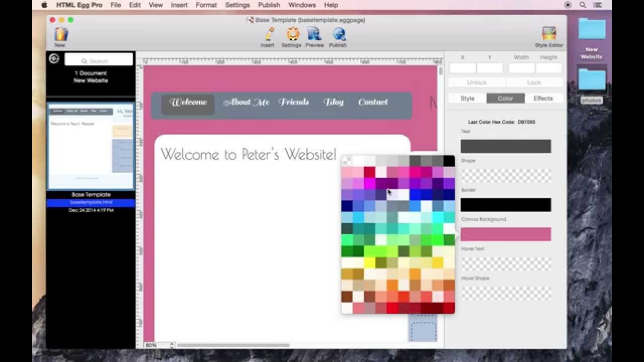This screenshot has height=362, width=644.
Task: Lock the selected element
Action: click(x=533, y=82)
